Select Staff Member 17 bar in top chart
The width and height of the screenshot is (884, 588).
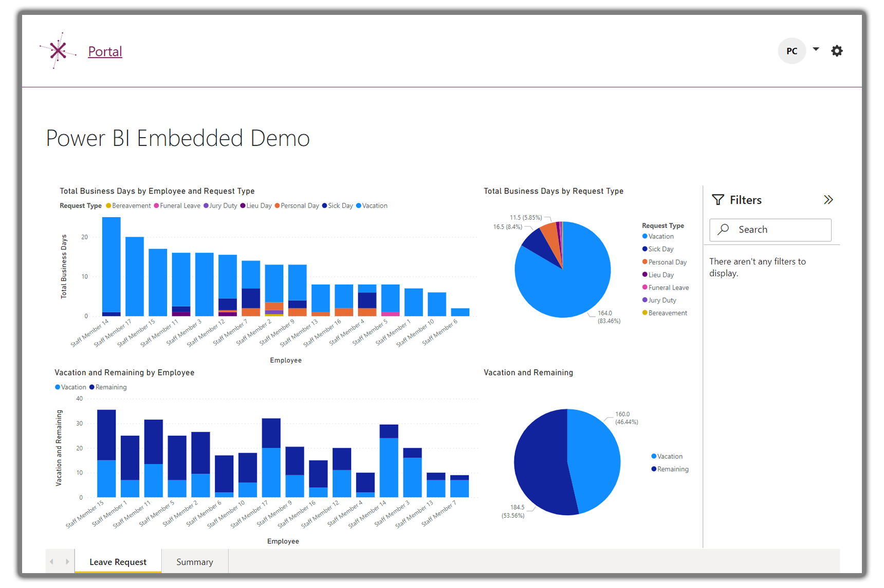(135, 276)
